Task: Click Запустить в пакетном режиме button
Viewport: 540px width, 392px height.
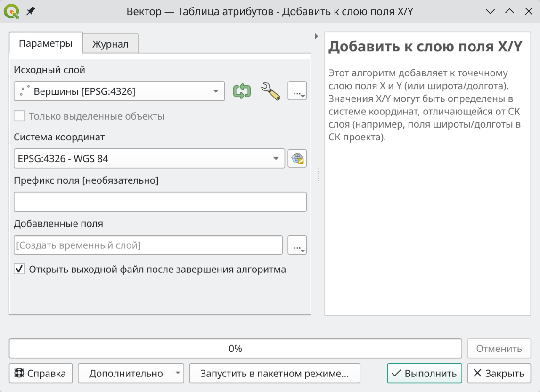Action: (274, 374)
